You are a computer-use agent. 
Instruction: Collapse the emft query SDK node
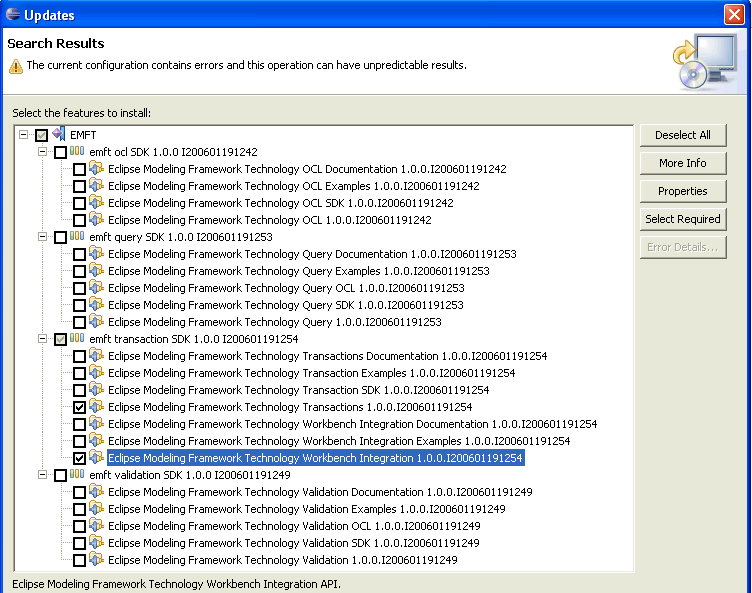pos(42,237)
